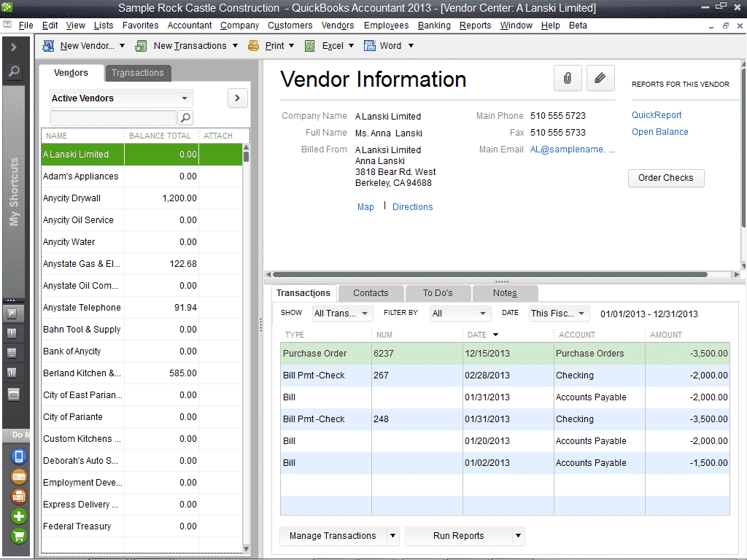
Task: Click the sidebar bar chart icon
Action: tap(12, 373)
